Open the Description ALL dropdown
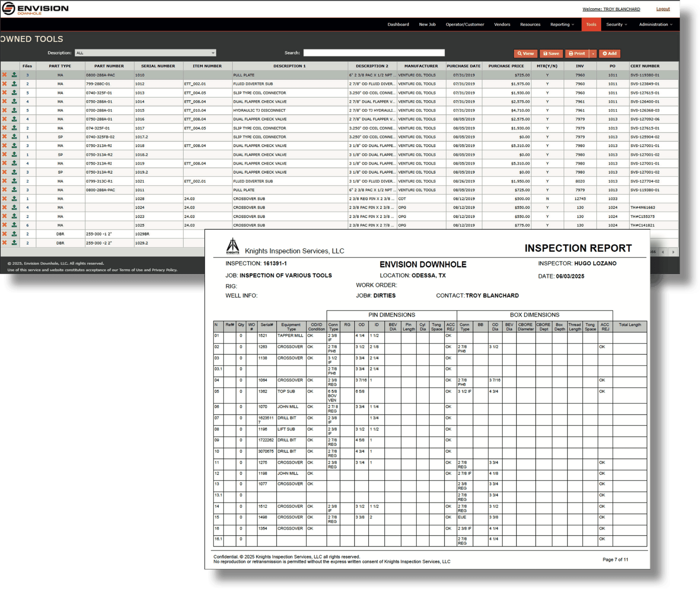The height and width of the screenshot is (589, 700). tap(145, 53)
